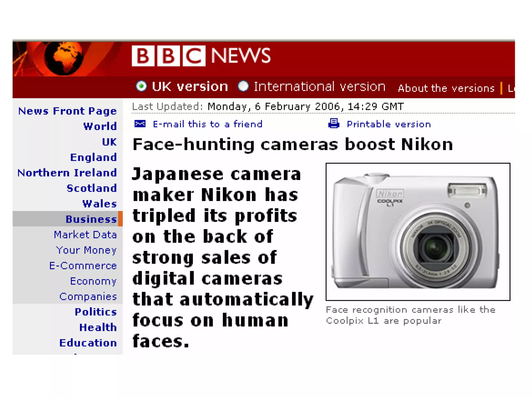
Task: Go to News Front Page
Action: tap(67, 111)
